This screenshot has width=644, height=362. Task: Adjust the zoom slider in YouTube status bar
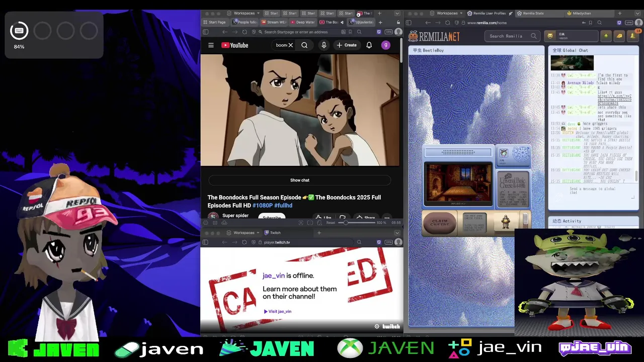357,223
